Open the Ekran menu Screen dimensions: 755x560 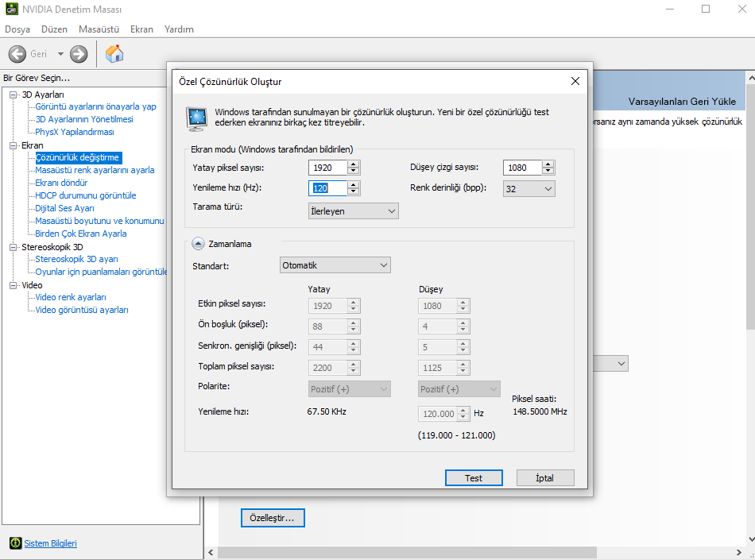pos(141,29)
